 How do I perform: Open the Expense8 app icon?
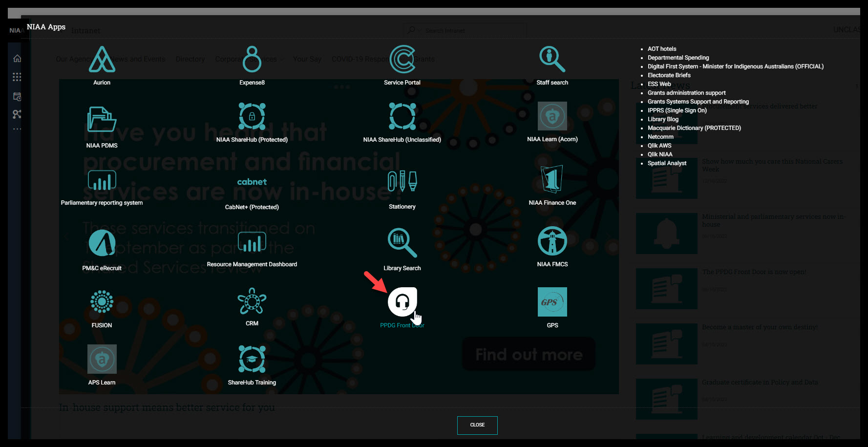click(252, 60)
